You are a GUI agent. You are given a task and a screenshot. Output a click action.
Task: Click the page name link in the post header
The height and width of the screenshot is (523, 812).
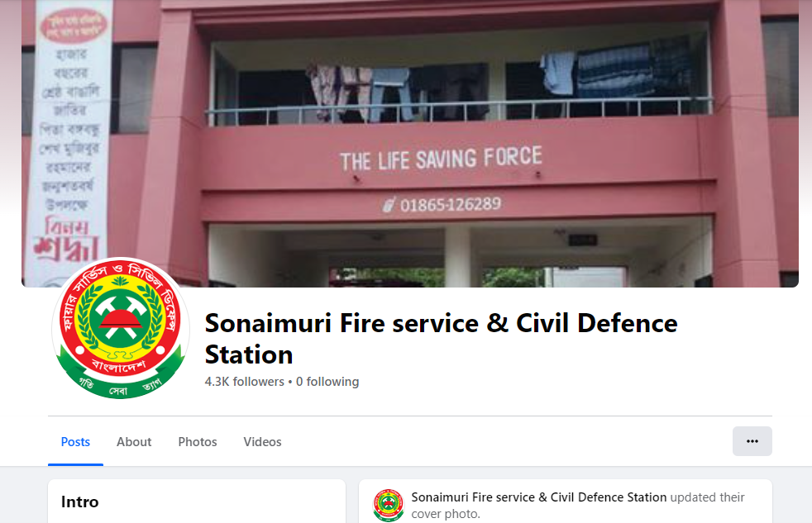point(538,497)
